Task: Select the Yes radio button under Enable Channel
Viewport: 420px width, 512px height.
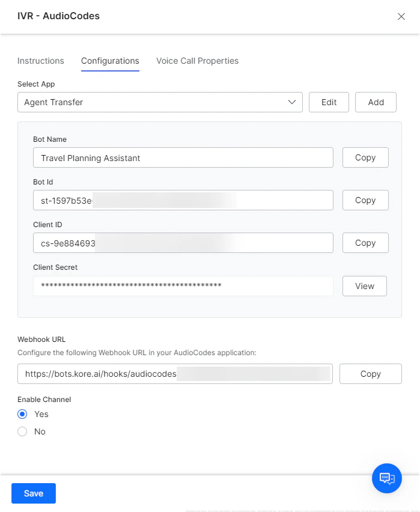Action: tap(22, 414)
